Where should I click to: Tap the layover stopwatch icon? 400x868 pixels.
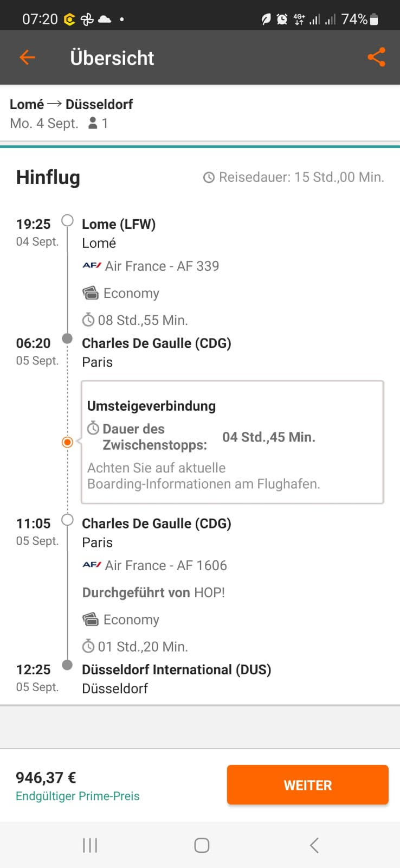click(x=93, y=429)
